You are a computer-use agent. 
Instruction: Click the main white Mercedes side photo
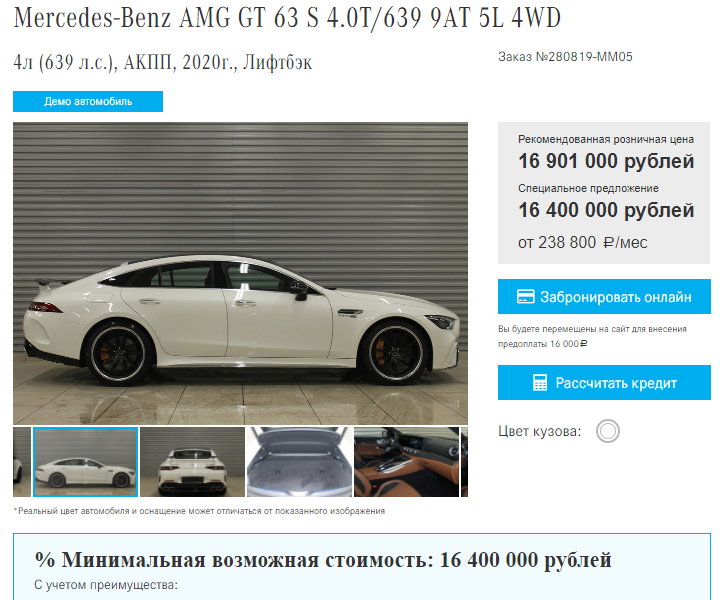[240, 273]
